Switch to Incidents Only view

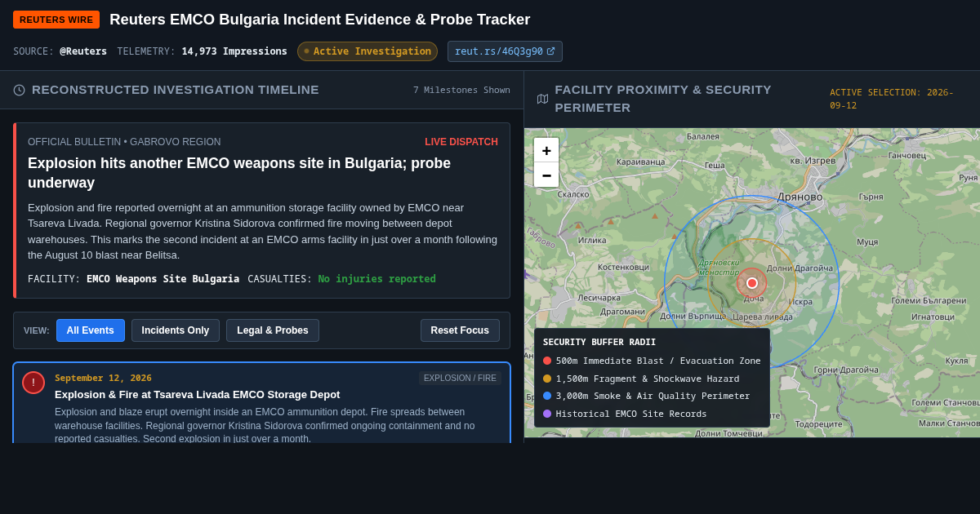tap(176, 330)
